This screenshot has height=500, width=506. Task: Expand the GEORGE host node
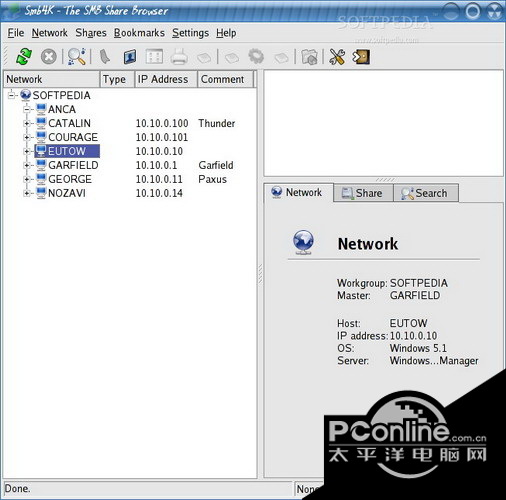coord(27,179)
